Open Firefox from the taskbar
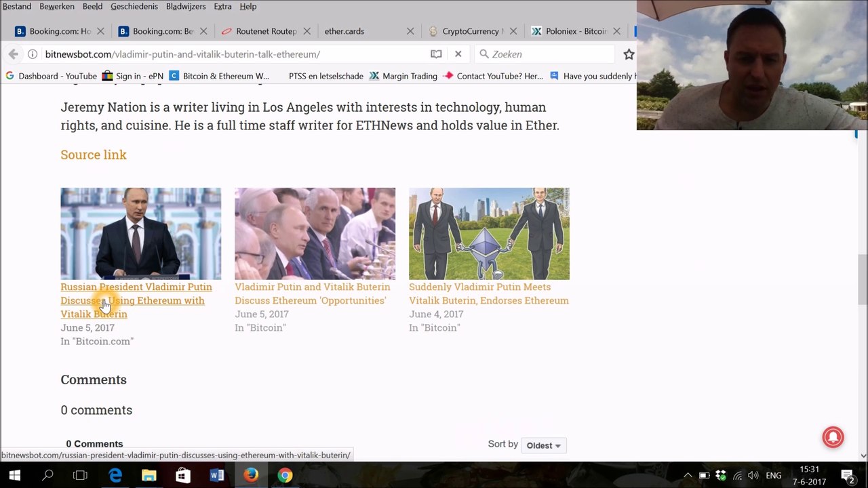This screenshot has height=488, width=868. pos(251,475)
